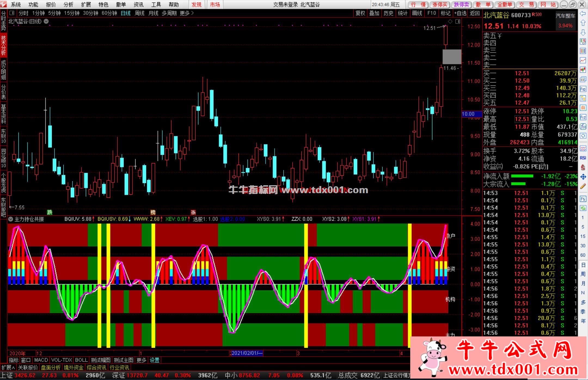Viewport: 588px width, 380px height.
Task: Open the F10 company info icon in right toolbar
Action: [583, 89]
